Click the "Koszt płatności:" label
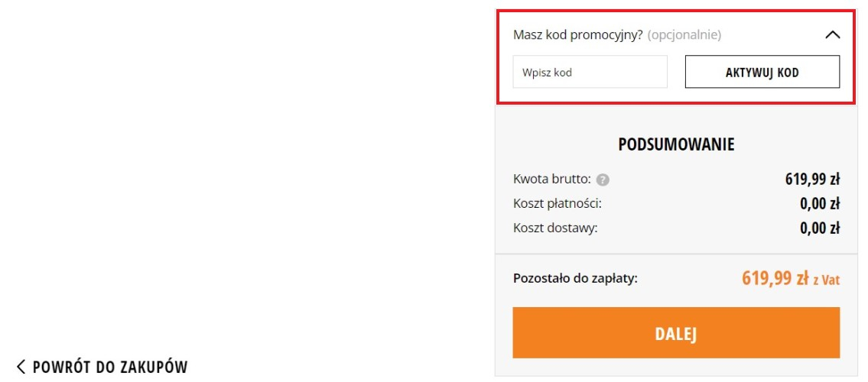Screen dimensions: 868x382 pyautogui.click(x=558, y=203)
